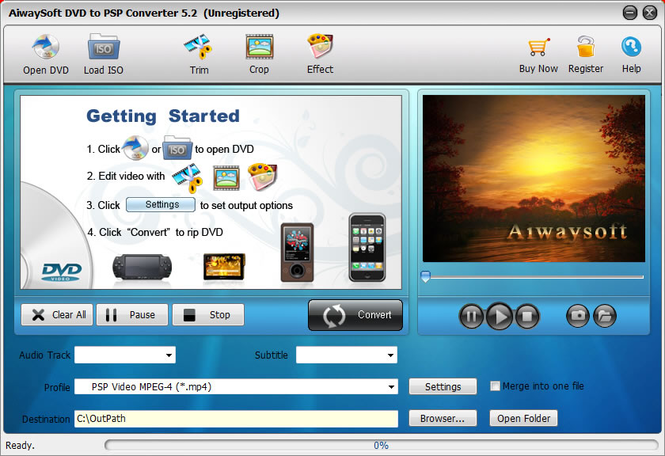Click the Open Folder button
The height and width of the screenshot is (456, 665).
(x=524, y=418)
